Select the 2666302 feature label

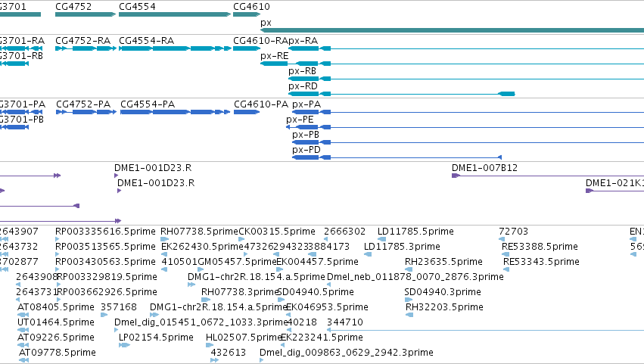point(344,232)
